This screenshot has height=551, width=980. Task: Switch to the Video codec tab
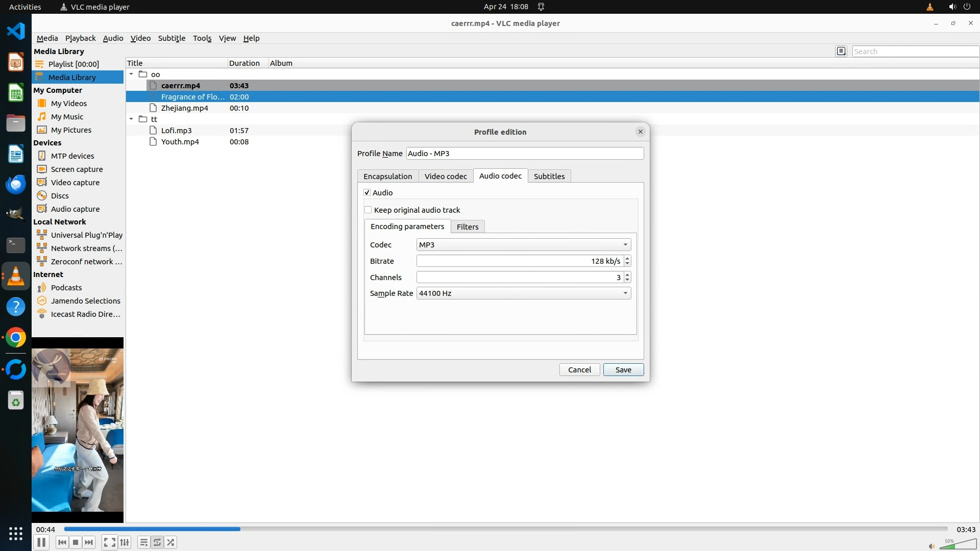click(x=445, y=176)
